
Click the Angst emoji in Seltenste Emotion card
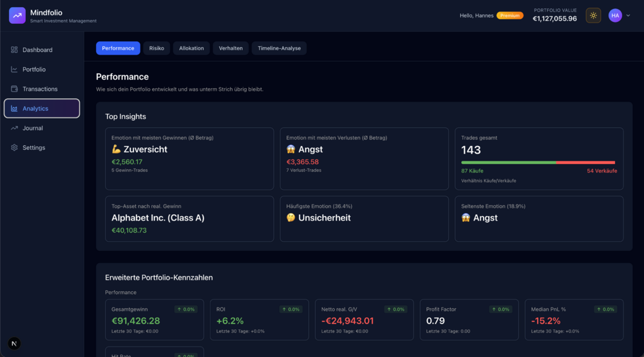[x=466, y=217]
